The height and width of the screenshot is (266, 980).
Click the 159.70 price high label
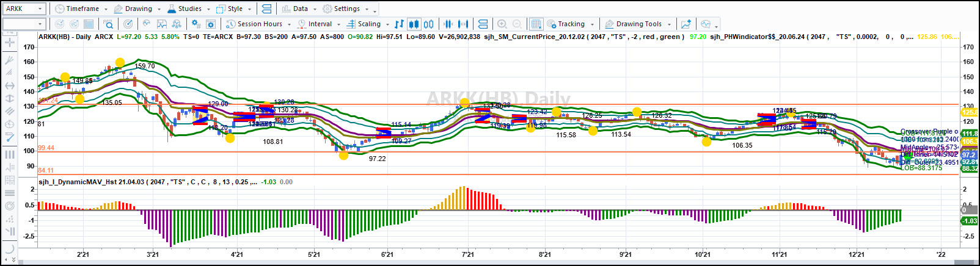point(145,66)
